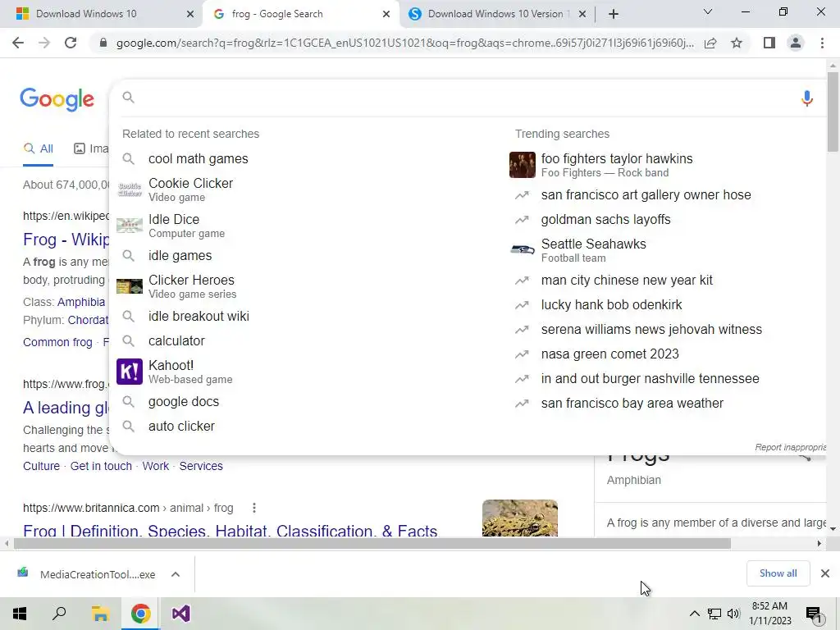Viewport: 840px width, 630px height.
Task: Select trending lucky hank bob odenkirk
Action: pyautogui.click(x=611, y=305)
